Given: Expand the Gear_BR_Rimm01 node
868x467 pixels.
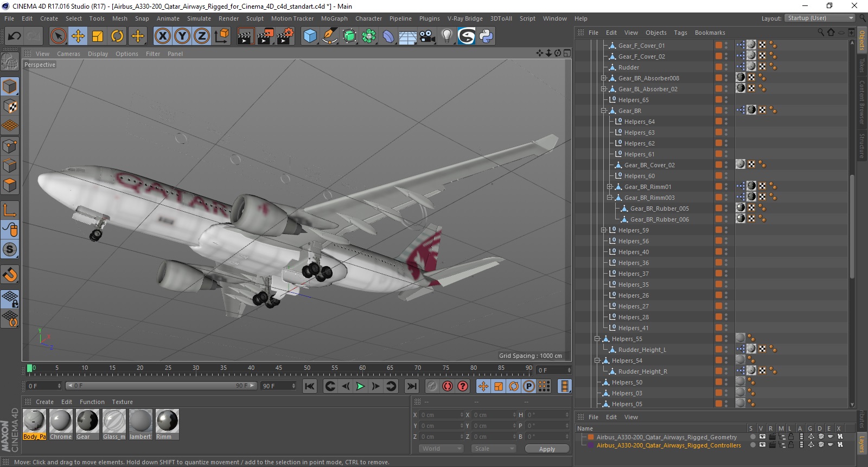Looking at the screenshot, I should click(x=609, y=187).
